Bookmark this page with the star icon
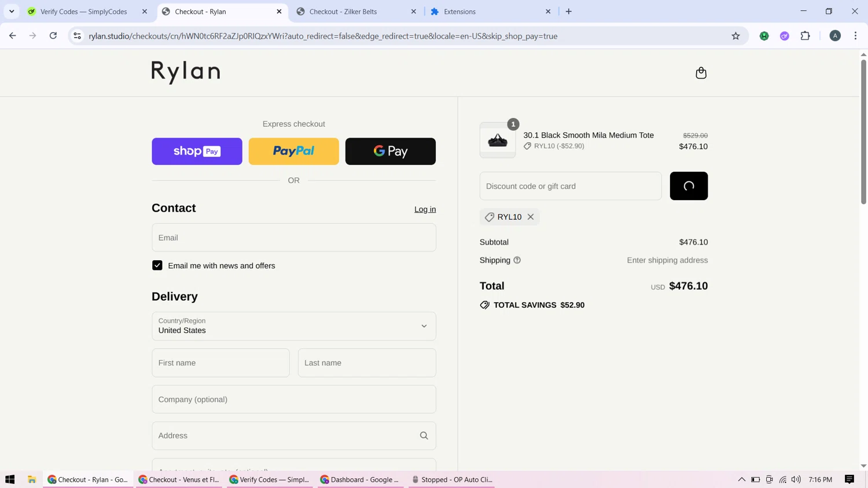 tap(735, 36)
